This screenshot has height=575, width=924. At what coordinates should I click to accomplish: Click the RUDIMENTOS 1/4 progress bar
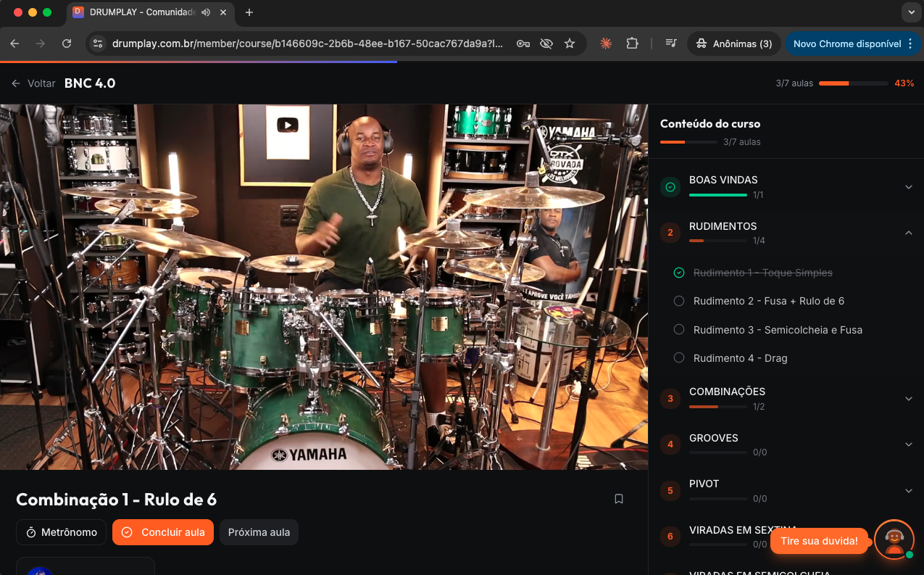[717, 241]
